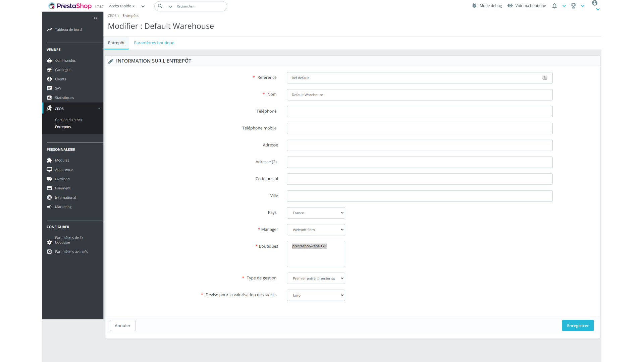This screenshot has height=362, width=644.
Task: Open Voir ma boutique eye link
Action: 527,6
